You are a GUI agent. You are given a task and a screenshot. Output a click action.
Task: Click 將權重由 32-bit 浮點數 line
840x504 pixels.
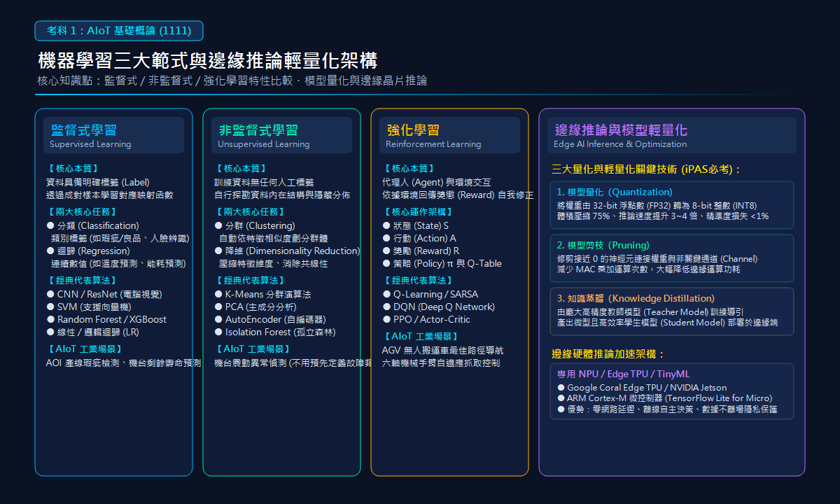tap(657, 205)
